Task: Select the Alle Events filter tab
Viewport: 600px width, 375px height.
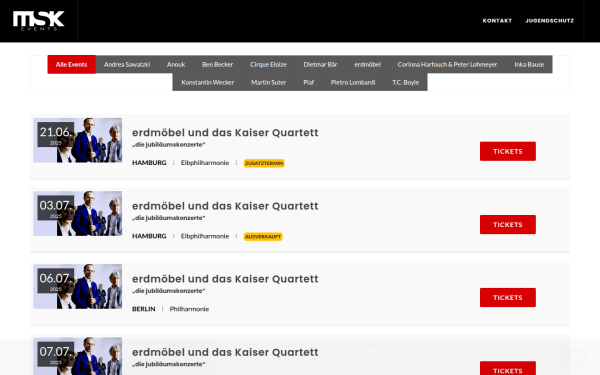Action: 72,64
